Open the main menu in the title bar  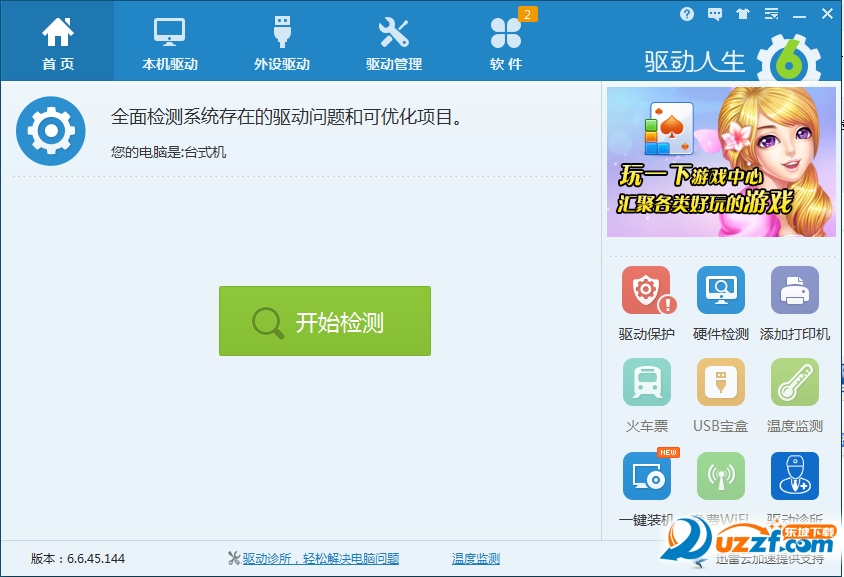tap(771, 14)
